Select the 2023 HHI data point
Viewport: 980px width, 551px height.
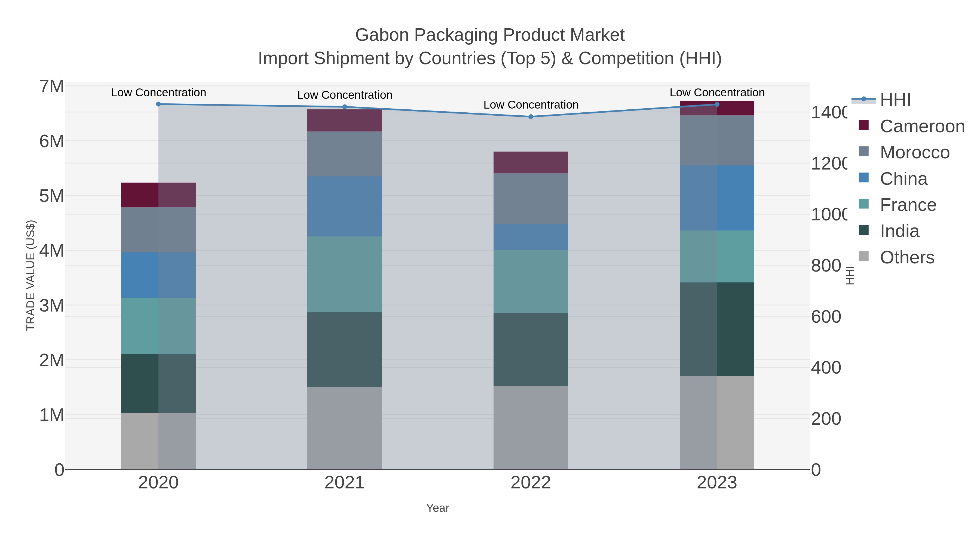click(717, 104)
